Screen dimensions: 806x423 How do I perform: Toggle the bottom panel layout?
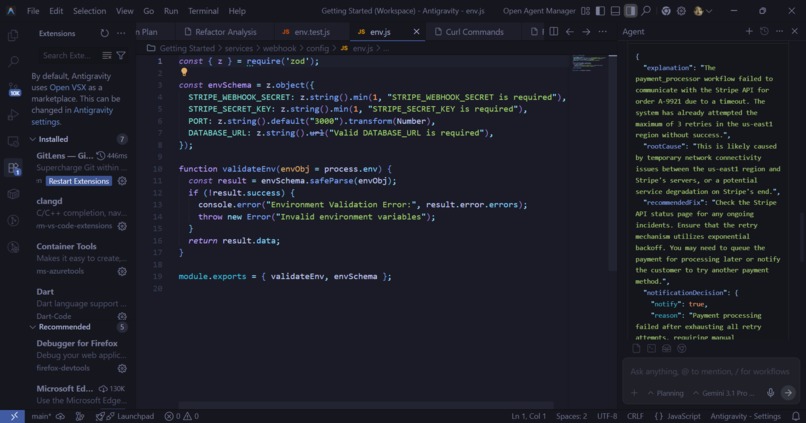click(x=615, y=11)
